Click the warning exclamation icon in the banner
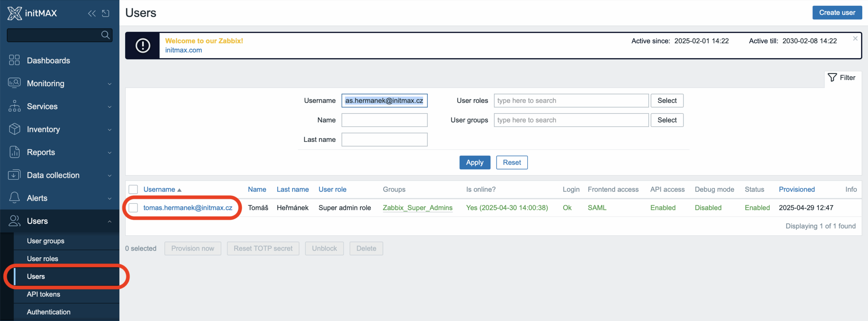 [143, 45]
